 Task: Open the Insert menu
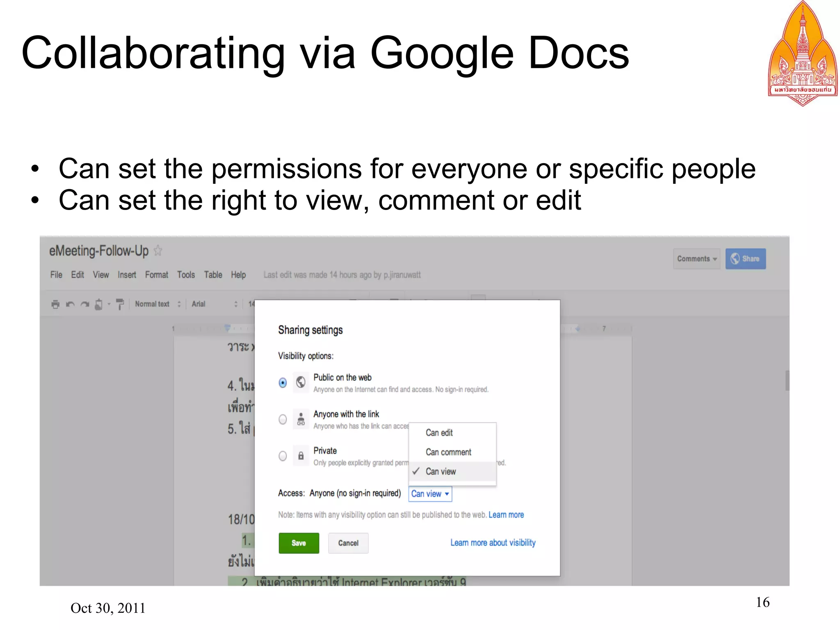[x=127, y=275]
